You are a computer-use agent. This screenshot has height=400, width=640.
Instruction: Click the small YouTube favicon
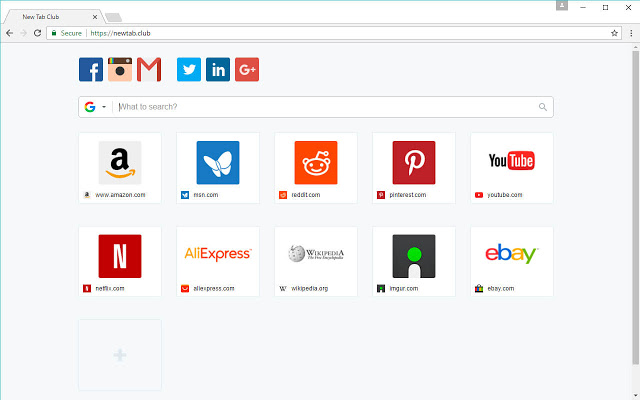(479, 195)
